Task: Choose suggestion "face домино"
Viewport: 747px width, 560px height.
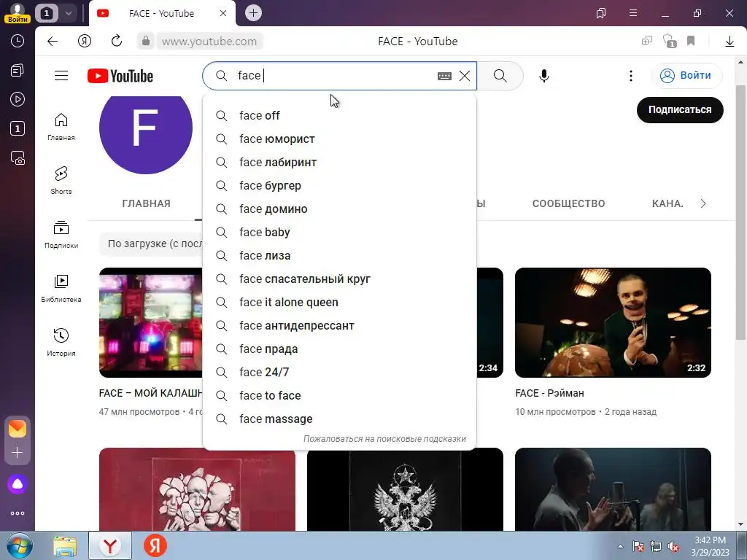Action: pyautogui.click(x=339, y=209)
